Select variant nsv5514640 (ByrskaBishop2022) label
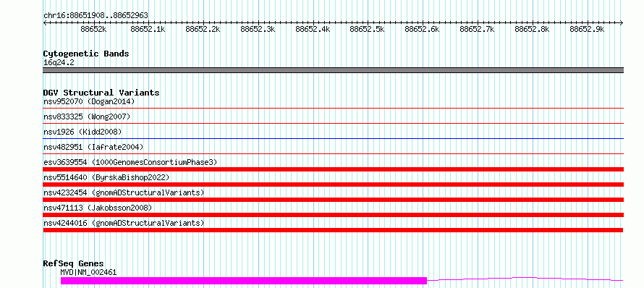644x288 pixels. pos(106,177)
